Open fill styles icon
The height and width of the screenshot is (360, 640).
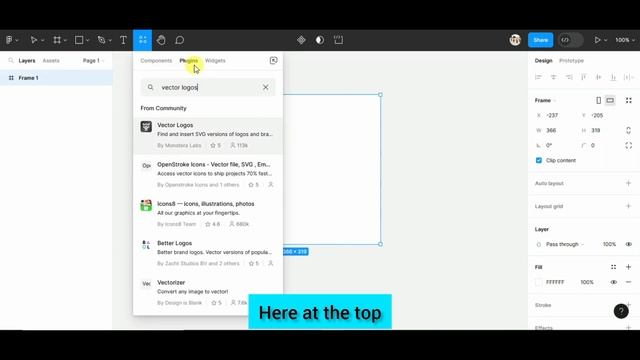pos(613,267)
